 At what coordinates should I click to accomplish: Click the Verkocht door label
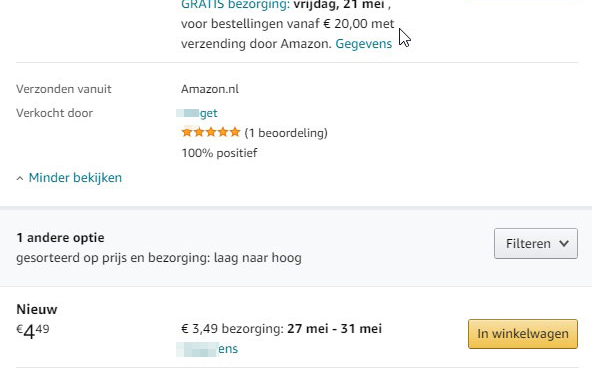point(54,113)
